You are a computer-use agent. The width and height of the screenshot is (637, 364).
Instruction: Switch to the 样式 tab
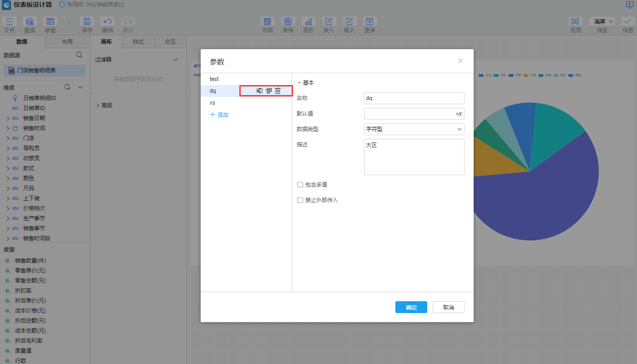tap(138, 42)
